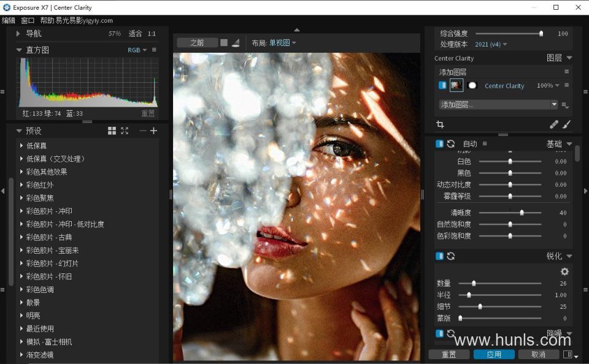Expand the 彩色胶片 - 古典 category

coord(21,237)
